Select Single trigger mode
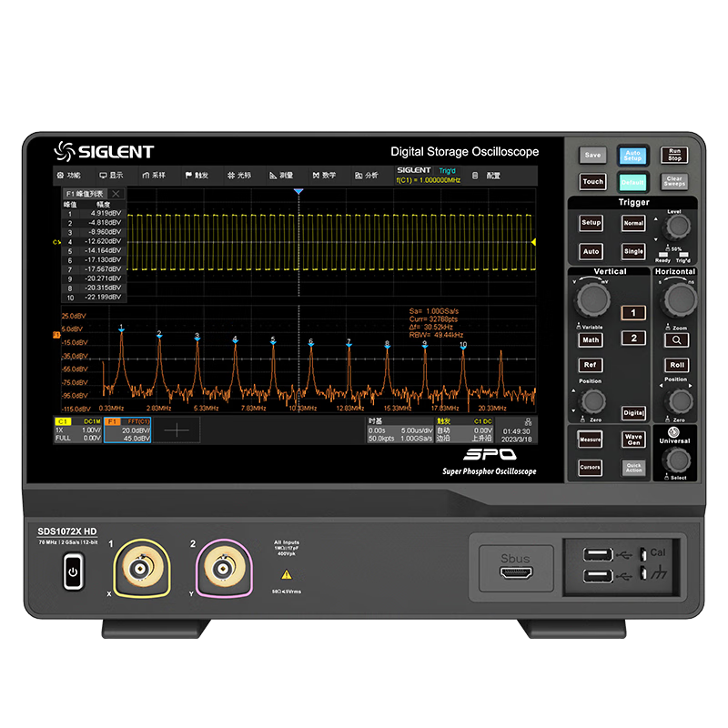The image size is (728, 728). (633, 252)
